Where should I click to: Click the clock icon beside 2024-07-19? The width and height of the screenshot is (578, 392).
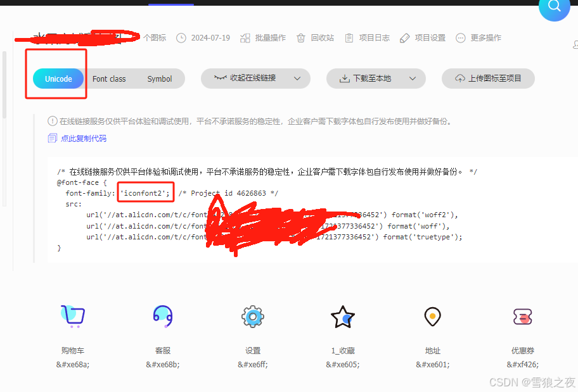181,37
